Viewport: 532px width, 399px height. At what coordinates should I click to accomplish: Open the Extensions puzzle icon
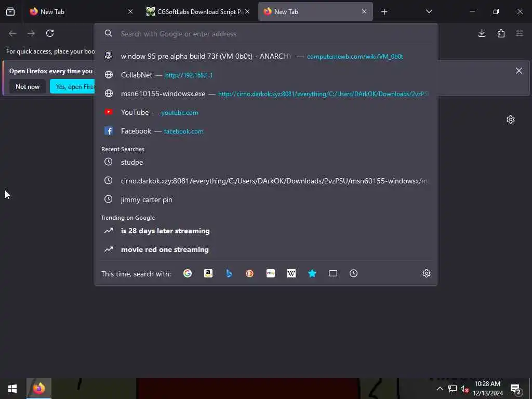pos(501,33)
